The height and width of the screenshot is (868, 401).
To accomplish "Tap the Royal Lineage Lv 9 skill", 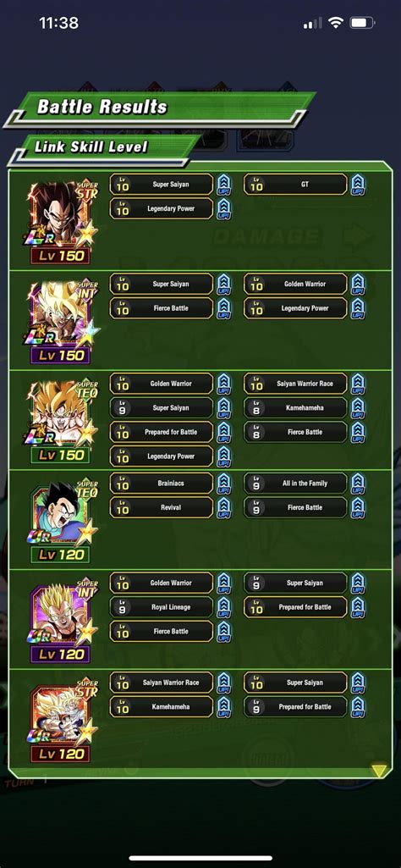I will coord(162,607).
